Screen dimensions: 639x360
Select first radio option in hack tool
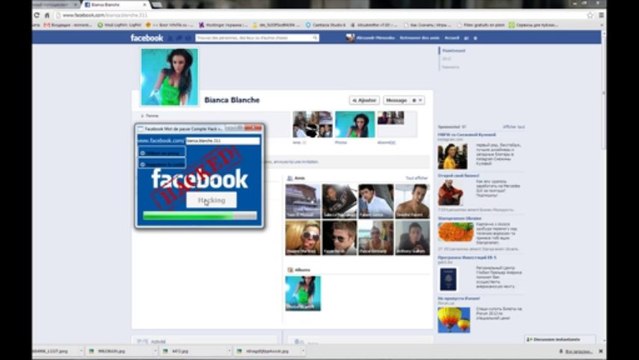(x=143, y=152)
